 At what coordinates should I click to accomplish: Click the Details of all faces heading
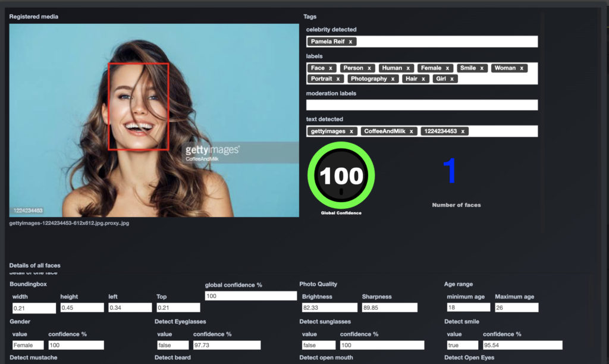tap(35, 265)
